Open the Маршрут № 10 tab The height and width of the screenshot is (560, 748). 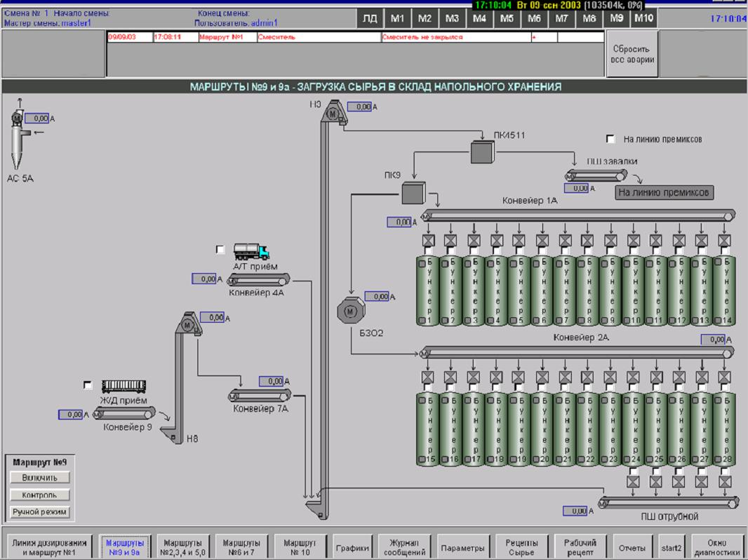coord(300,547)
